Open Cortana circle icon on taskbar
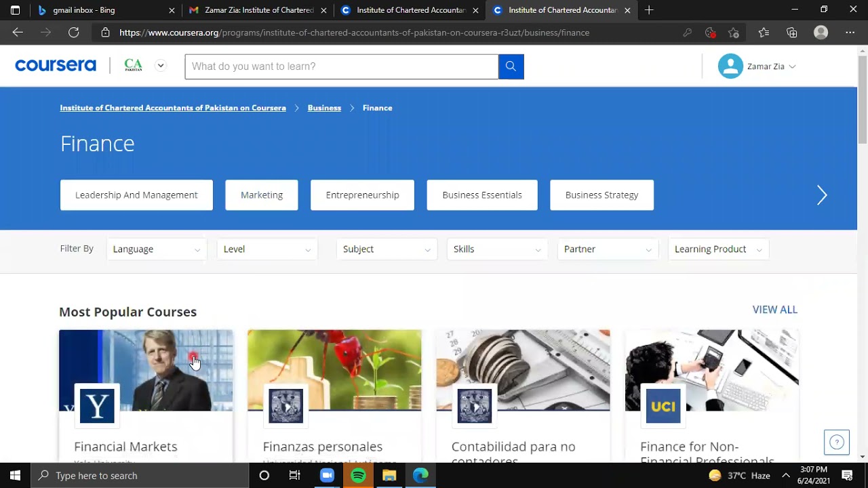This screenshot has width=868, height=488. [x=264, y=475]
